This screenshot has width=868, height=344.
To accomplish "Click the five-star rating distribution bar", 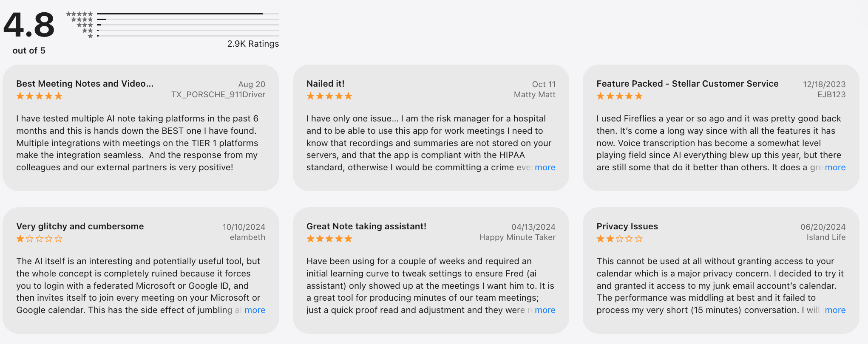I will coord(188,14).
